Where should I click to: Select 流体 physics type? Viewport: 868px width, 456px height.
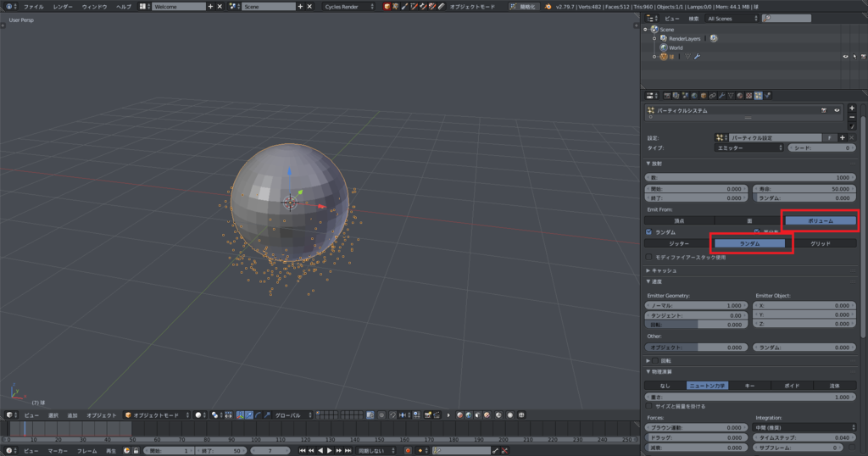pos(834,386)
